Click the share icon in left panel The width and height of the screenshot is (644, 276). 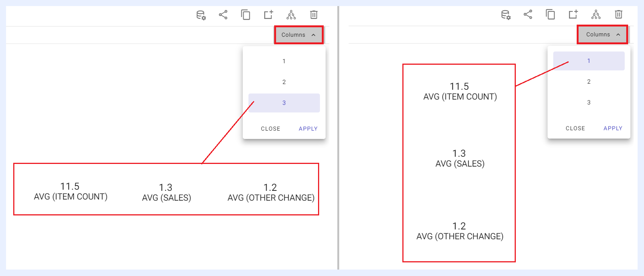(223, 15)
